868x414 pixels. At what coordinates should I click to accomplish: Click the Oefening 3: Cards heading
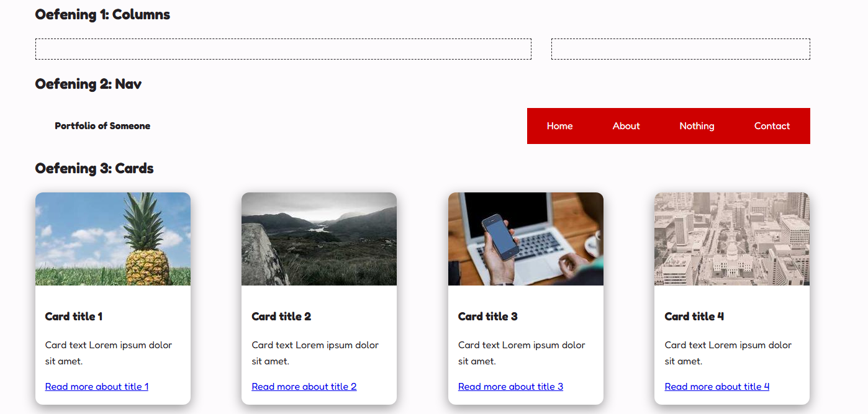pyautogui.click(x=94, y=168)
